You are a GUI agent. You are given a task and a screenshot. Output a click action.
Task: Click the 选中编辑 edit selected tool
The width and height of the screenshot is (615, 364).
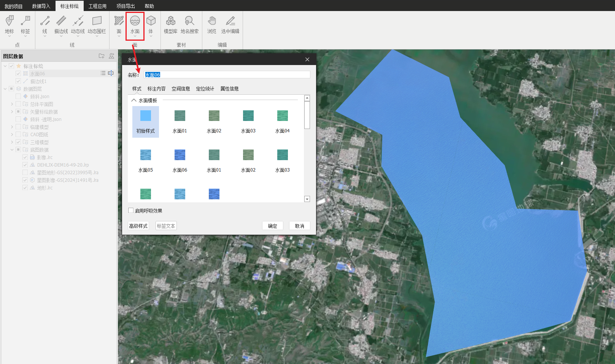pos(230,24)
